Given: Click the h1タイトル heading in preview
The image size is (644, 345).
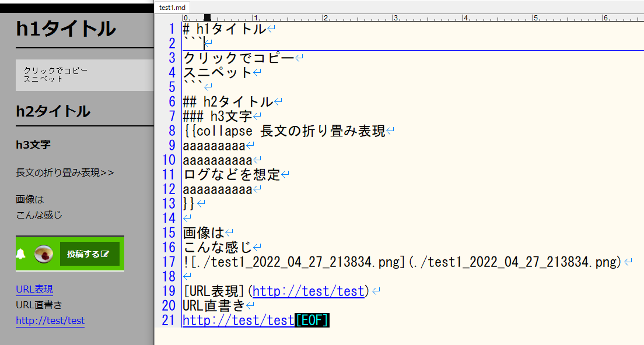Looking at the screenshot, I should [x=66, y=29].
